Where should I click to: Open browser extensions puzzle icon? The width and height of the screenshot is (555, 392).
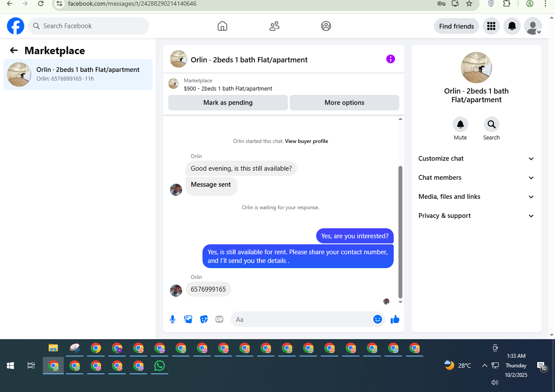click(x=506, y=3)
